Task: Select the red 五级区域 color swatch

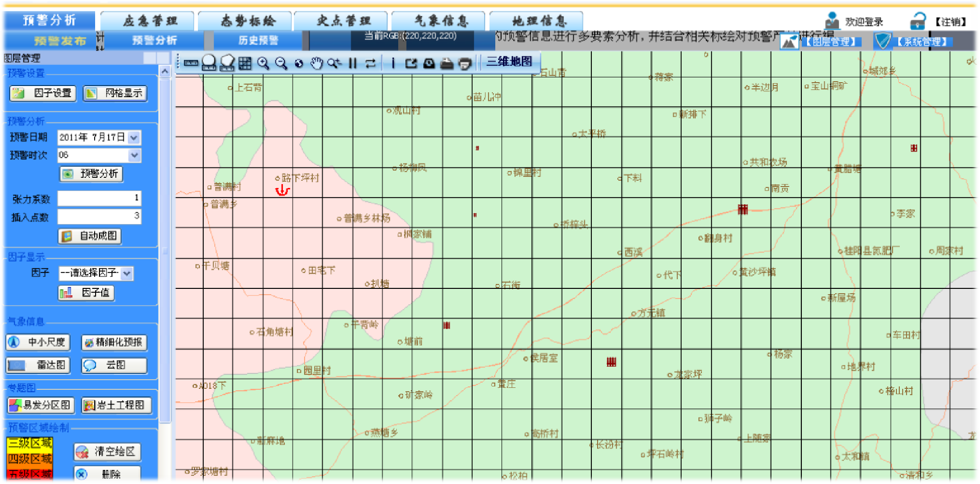Action: coord(29,475)
